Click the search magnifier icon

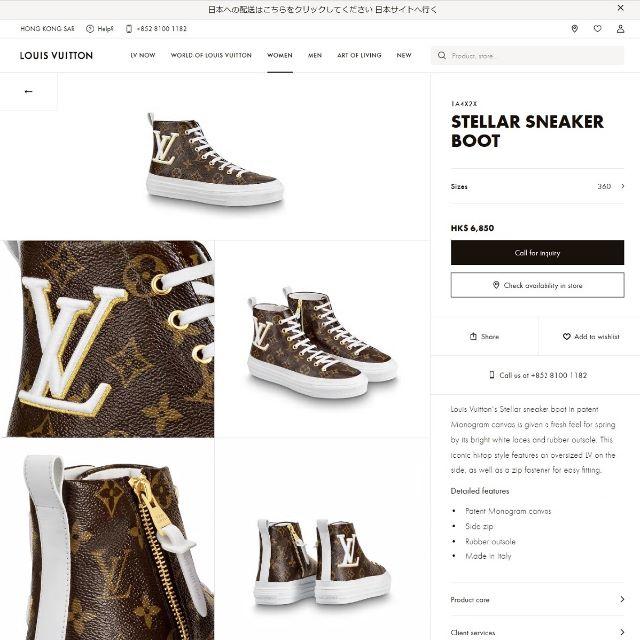click(x=442, y=56)
